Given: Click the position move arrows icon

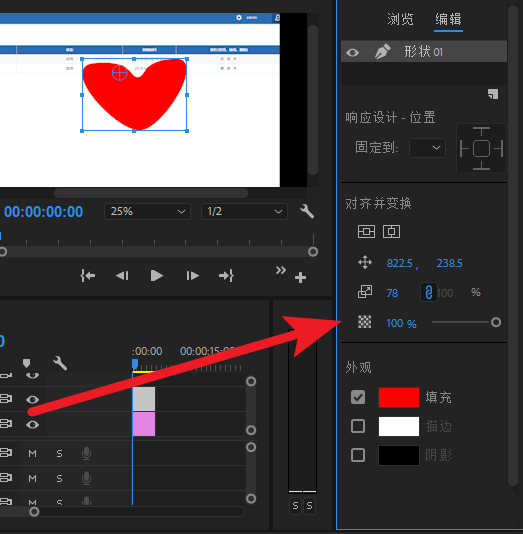Looking at the screenshot, I should [365, 263].
